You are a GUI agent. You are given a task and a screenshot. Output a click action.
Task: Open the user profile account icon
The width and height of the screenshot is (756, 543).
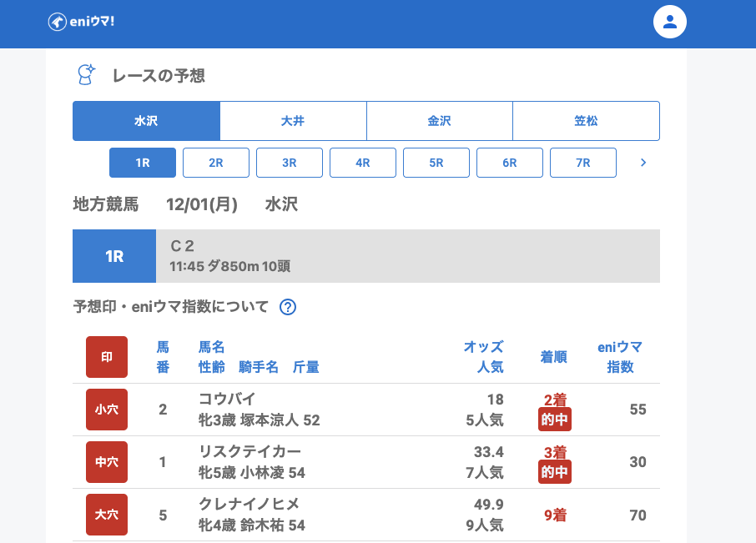pos(669,22)
